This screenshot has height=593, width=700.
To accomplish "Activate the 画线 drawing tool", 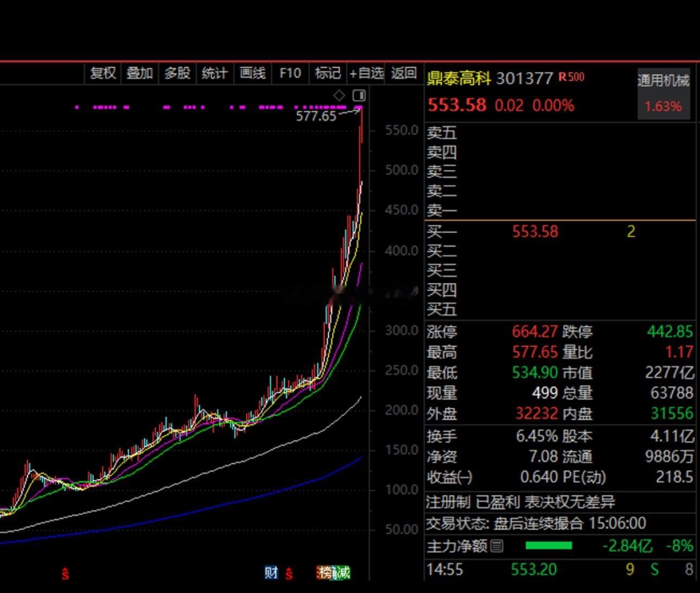I will 252,73.
